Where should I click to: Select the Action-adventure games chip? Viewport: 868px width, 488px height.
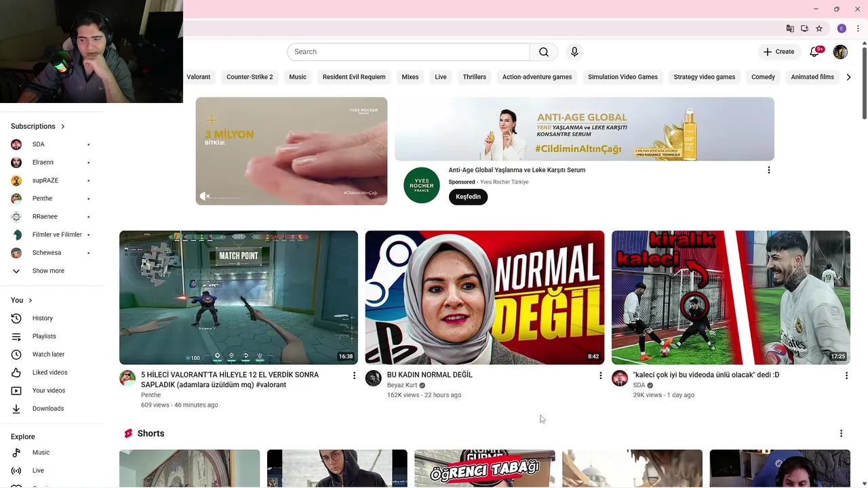tap(537, 77)
